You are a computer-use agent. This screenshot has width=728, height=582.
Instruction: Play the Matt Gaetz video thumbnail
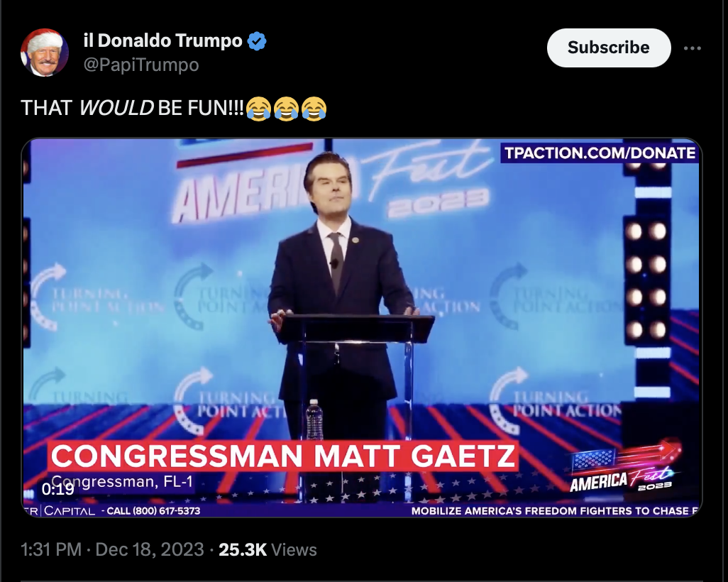(362, 327)
